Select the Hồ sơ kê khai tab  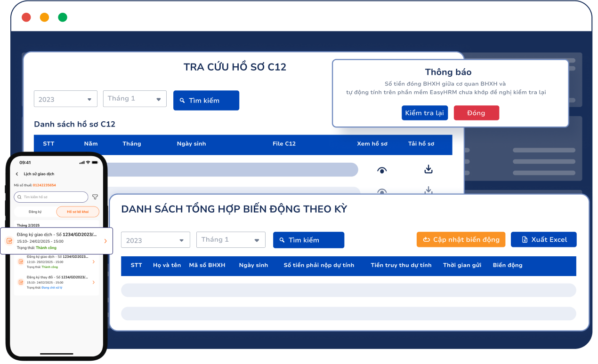[x=78, y=212]
